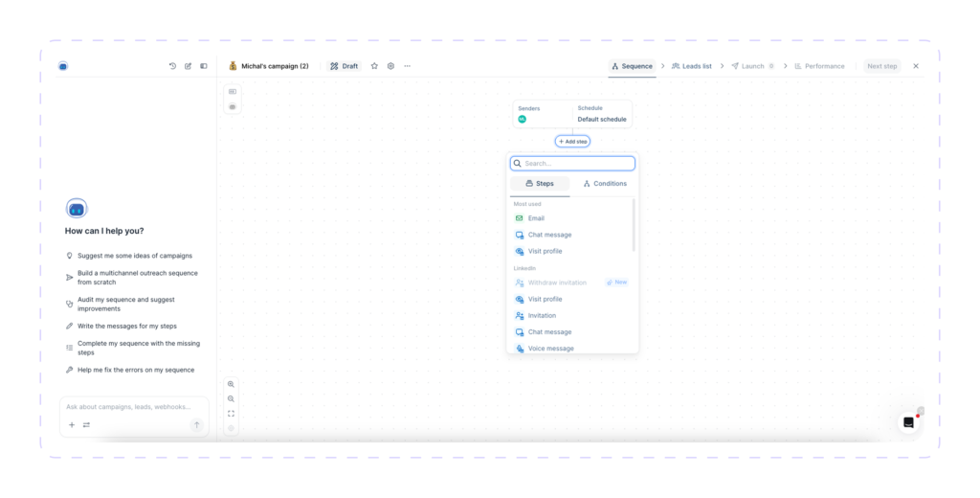Open the Performance tab

point(819,66)
